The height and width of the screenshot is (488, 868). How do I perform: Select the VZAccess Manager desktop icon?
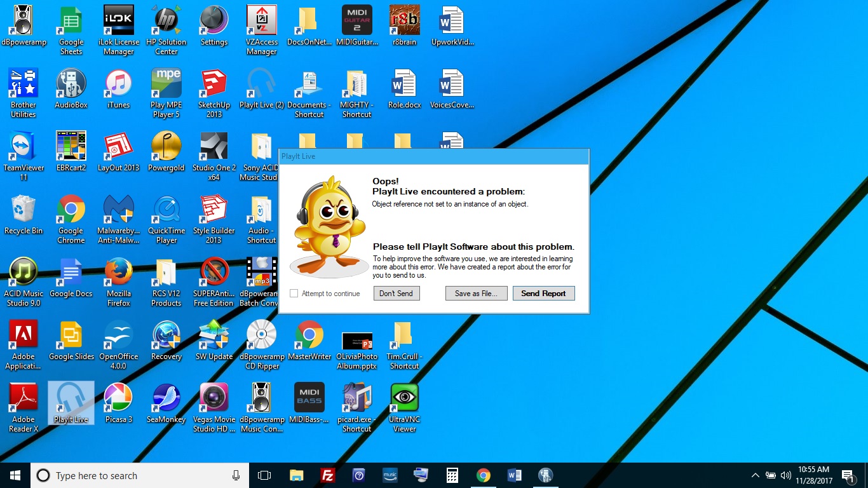[262, 31]
